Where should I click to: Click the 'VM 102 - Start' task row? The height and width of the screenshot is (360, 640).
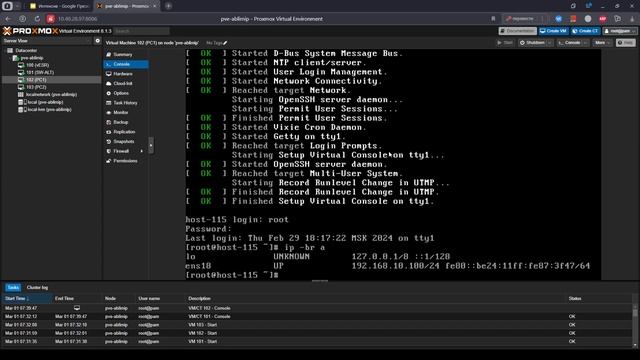click(x=317, y=333)
